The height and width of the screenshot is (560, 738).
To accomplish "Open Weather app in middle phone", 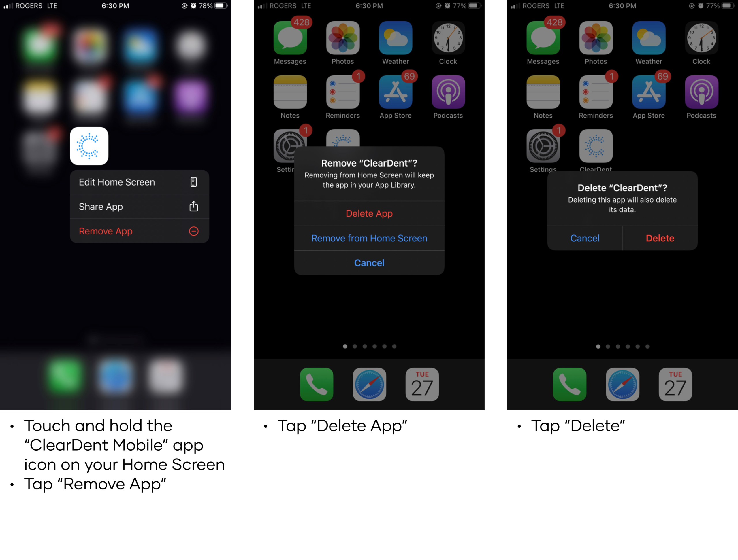I will (x=395, y=38).
